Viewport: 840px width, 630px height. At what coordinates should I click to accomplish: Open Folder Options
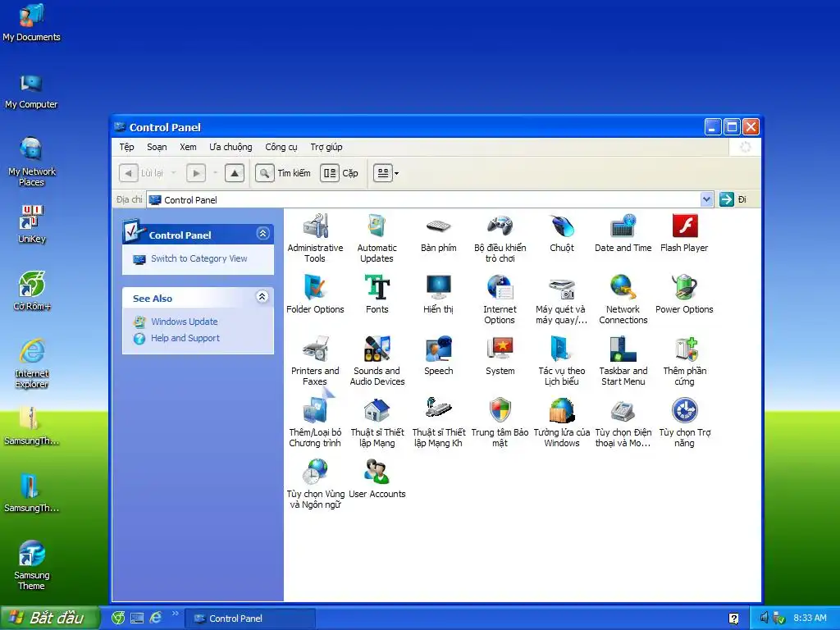(315, 294)
